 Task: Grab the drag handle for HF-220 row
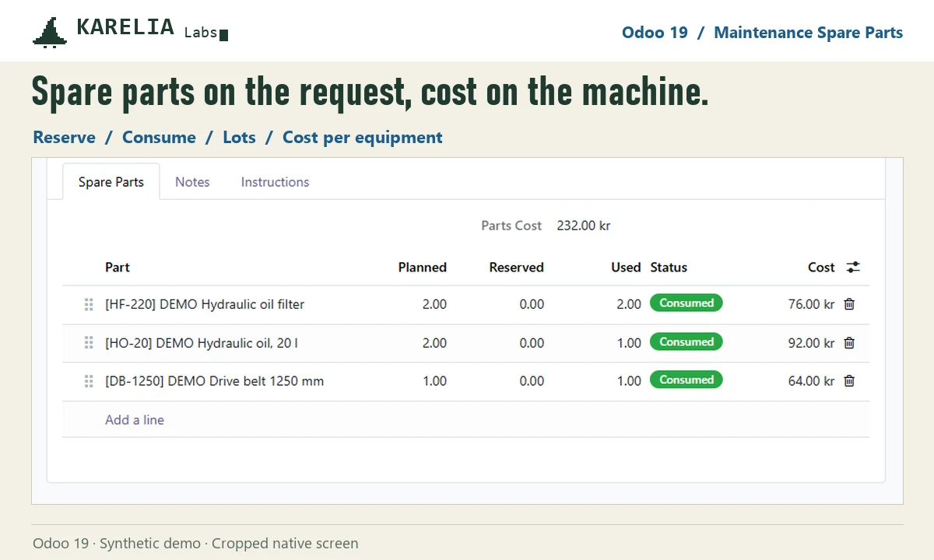(89, 304)
